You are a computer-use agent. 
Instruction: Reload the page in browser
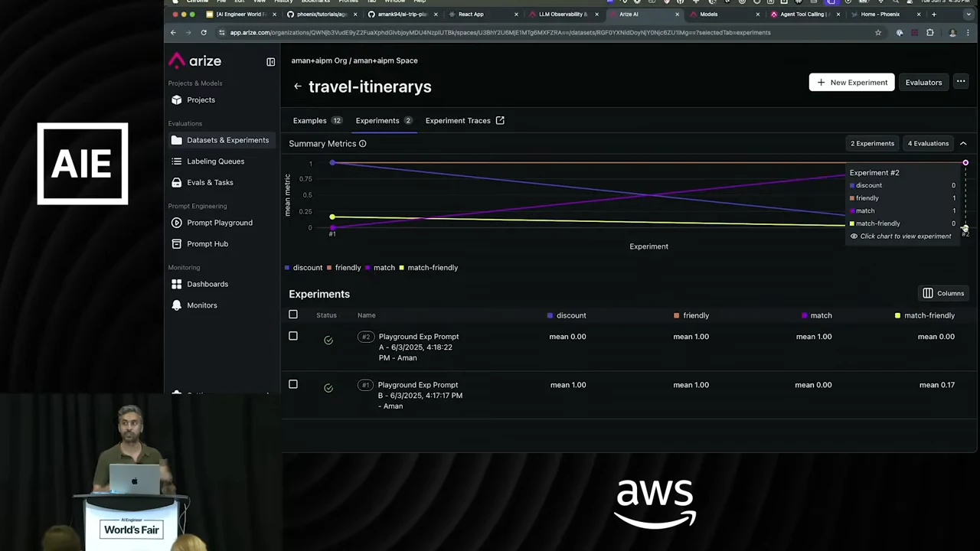point(204,32)
